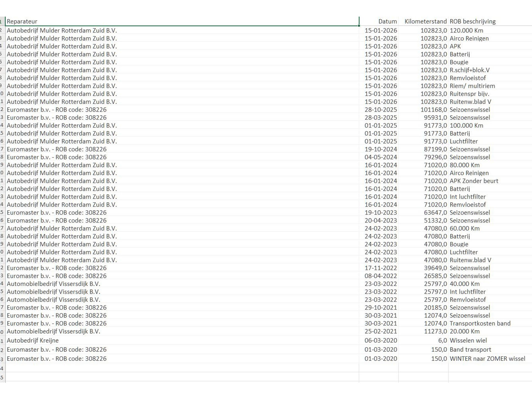Click the Datum column header cell
Image resolution: width=532 pixels, height=399 pixels.
click(387, 21)
